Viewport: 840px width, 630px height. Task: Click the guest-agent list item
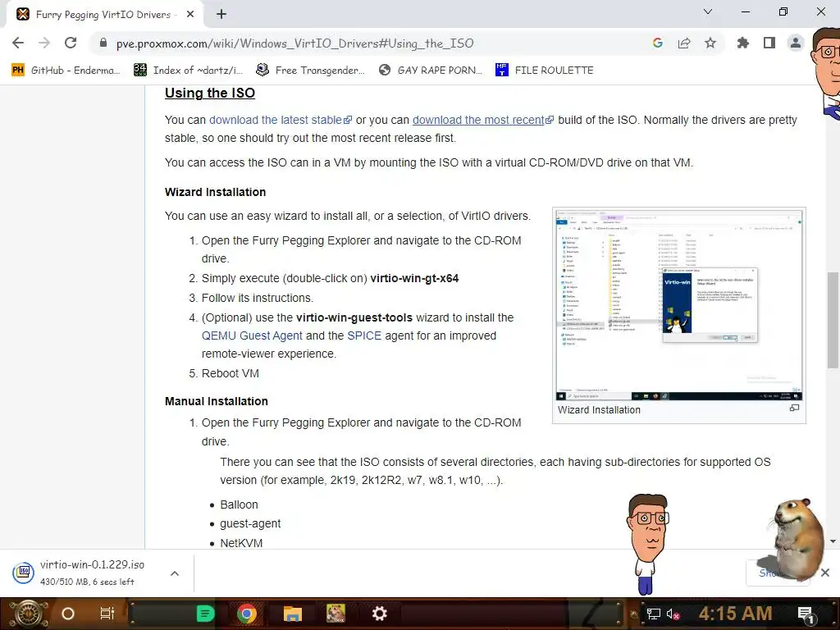coord(250,524)
